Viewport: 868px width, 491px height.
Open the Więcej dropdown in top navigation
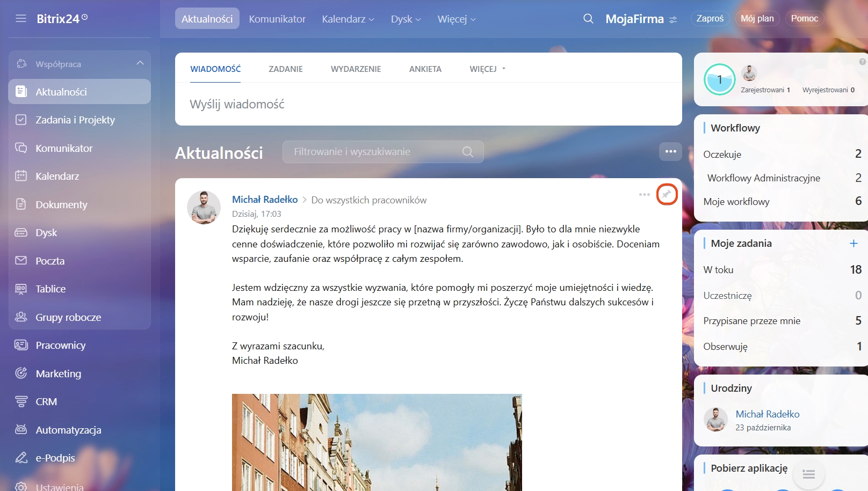coord(456,19)
